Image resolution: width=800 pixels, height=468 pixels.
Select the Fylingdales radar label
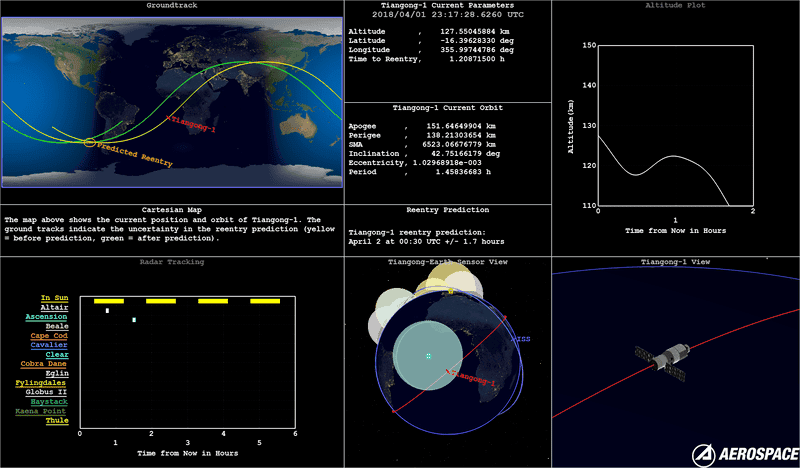coord(41,383)
